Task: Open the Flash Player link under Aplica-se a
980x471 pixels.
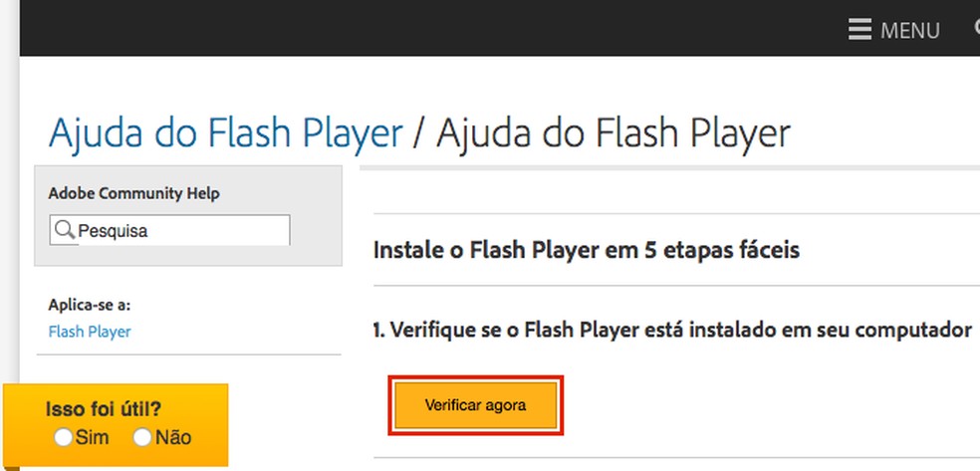Action: 89,332
